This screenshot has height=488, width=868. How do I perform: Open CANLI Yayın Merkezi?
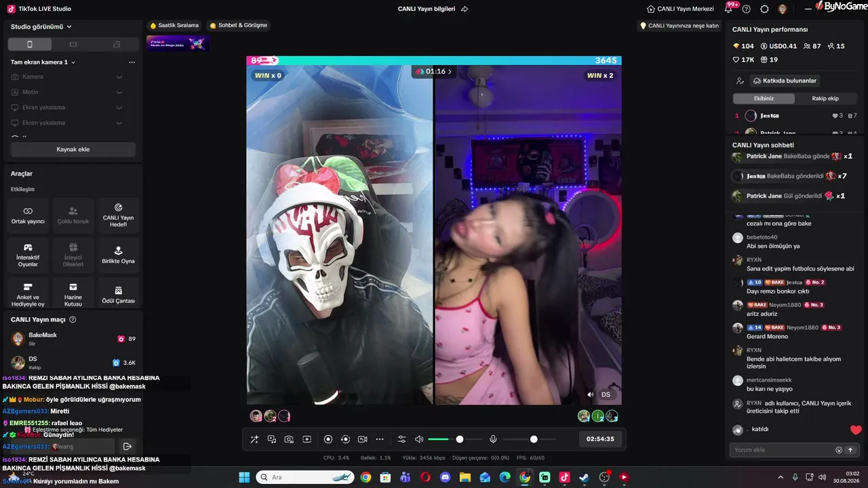[x=680, y=9]
